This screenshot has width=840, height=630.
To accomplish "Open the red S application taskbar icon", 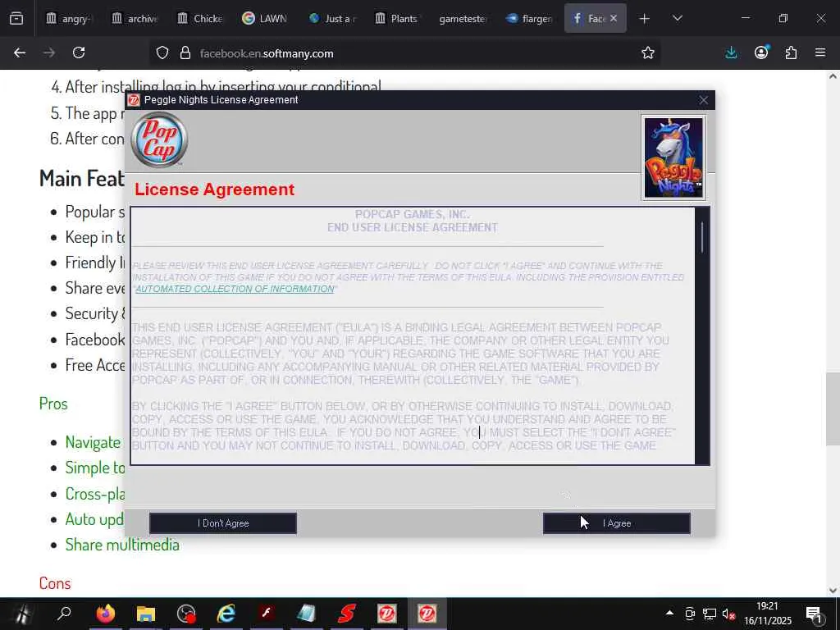I will tap(347, 614).
